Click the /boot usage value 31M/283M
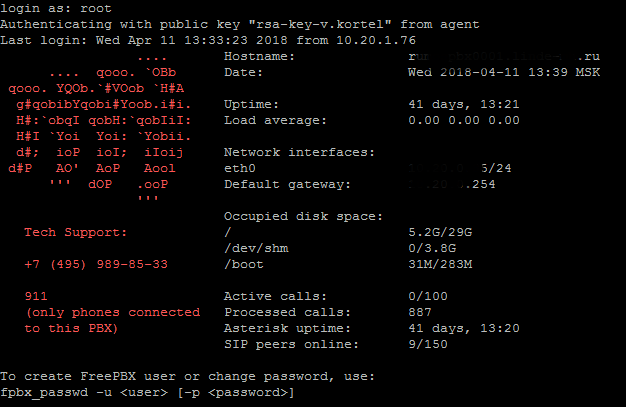Screen dimensions: 626x407 tap(440, 265)
